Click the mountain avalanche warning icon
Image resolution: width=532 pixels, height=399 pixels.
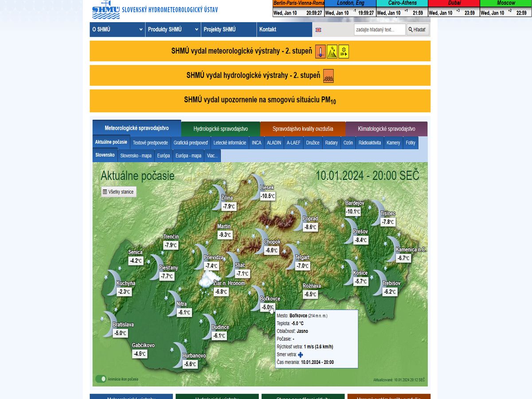332,51
